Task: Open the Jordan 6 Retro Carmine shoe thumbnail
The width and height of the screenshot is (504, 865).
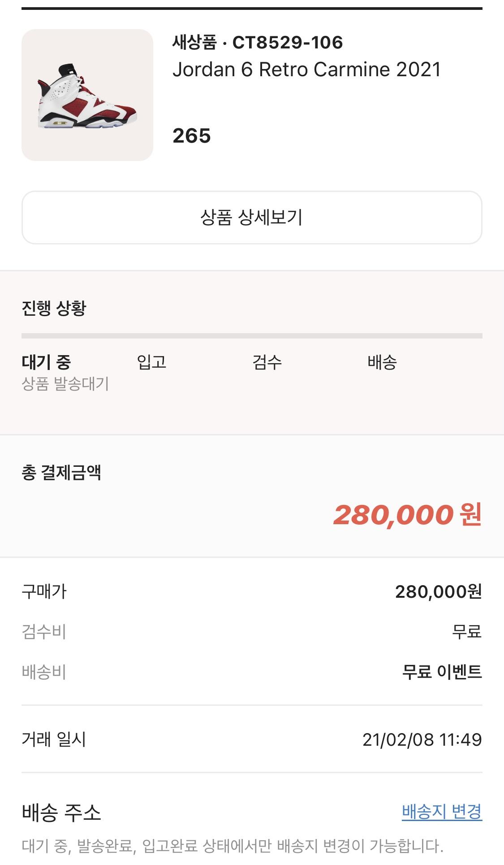Action: point(87,95)
